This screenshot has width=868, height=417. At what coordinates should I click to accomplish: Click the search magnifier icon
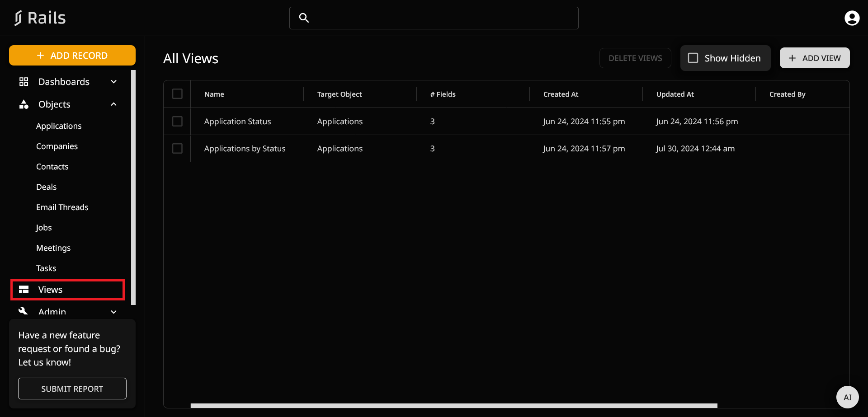[x=304, y=18]
